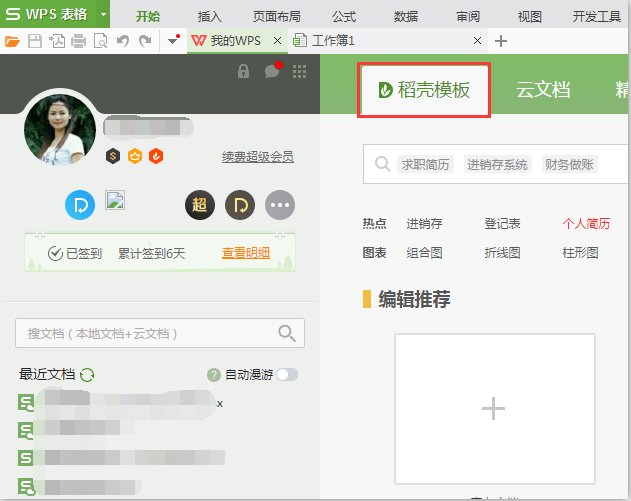The height and width of the screenshot is (501, 631).
Task: Open the help icon beside 自动漫游
Action: 214,375
